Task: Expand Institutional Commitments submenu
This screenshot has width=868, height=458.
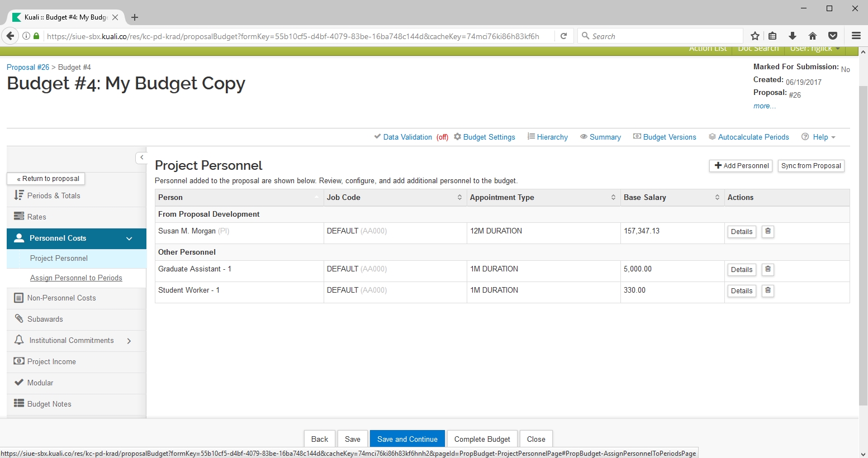Action: click(129, 341)
